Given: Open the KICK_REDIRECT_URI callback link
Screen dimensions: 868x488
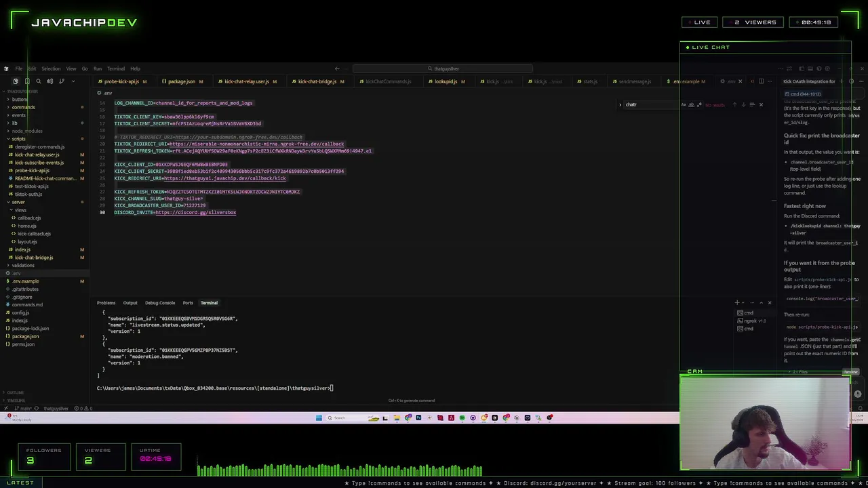Looking at the screenshot, I should coord(224,178).
